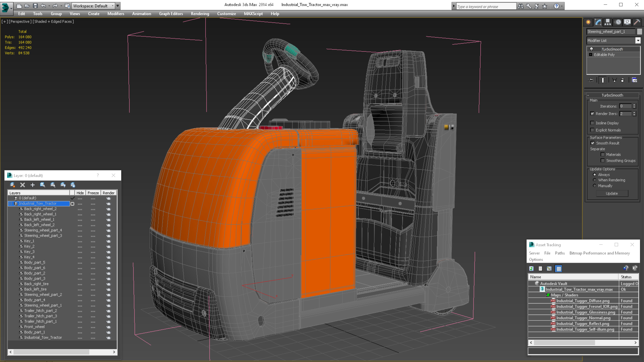Select the Manually update option
The image size is (644, 362).
pyautogui.click(x=595, y=186)
